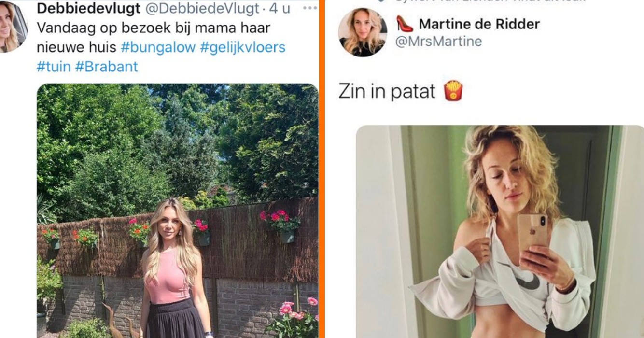Enlarge the garden photo in Debbie's tweet

point(177,211)
